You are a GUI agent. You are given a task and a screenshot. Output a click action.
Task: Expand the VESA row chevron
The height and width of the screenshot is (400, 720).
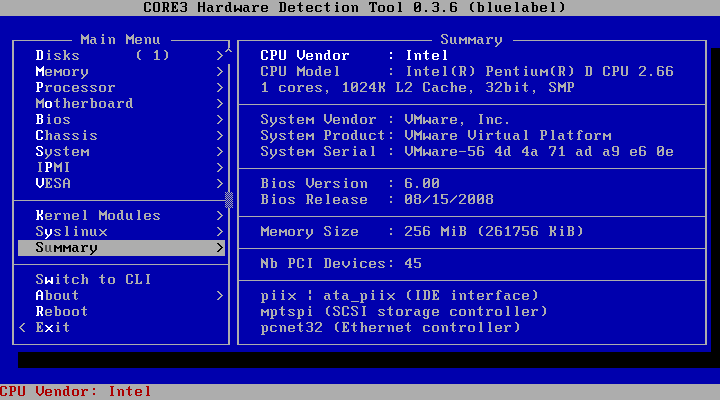click(219, 184)
